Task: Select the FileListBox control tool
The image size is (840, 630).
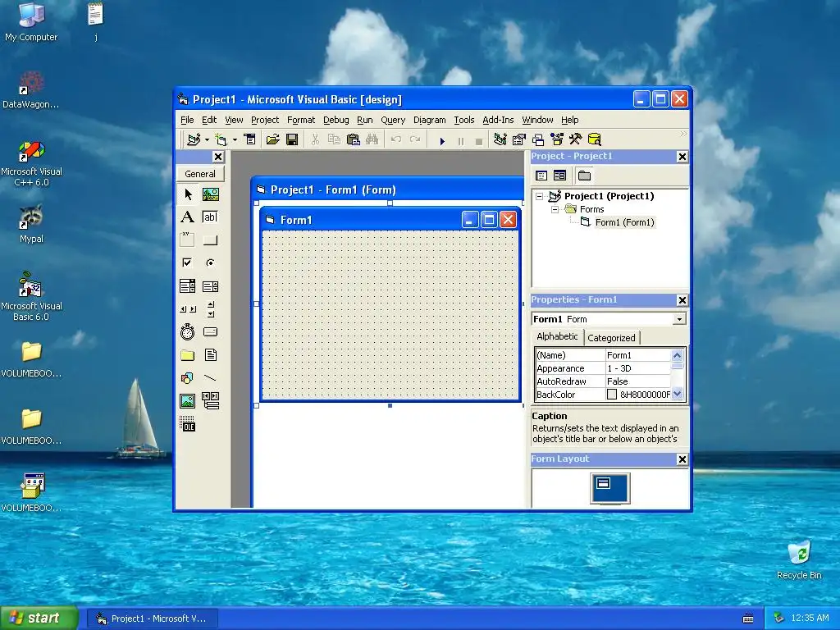Action: (x=211, y=354)
